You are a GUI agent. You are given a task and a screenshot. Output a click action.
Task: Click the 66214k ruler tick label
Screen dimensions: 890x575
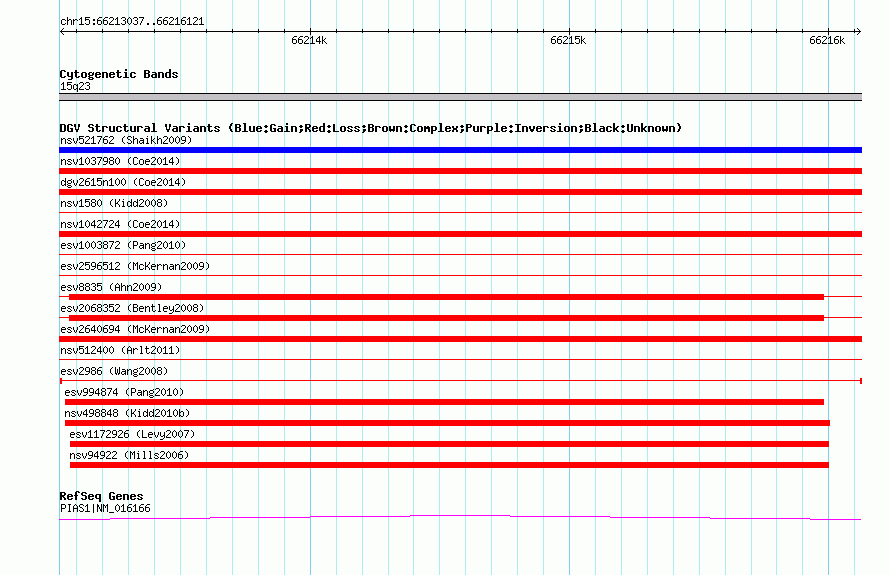(x=309, y=40)
